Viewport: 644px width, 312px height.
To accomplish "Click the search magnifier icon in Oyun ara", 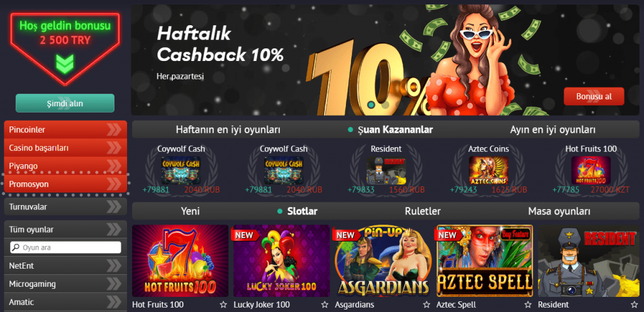I will pos(16,248).
